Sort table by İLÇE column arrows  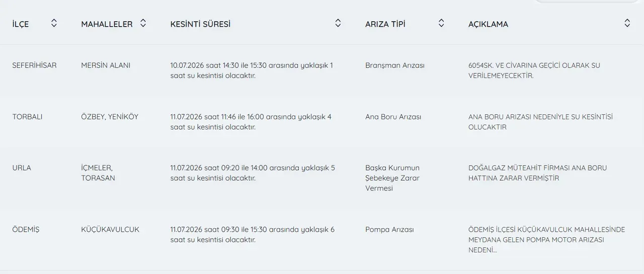[54, 23]
